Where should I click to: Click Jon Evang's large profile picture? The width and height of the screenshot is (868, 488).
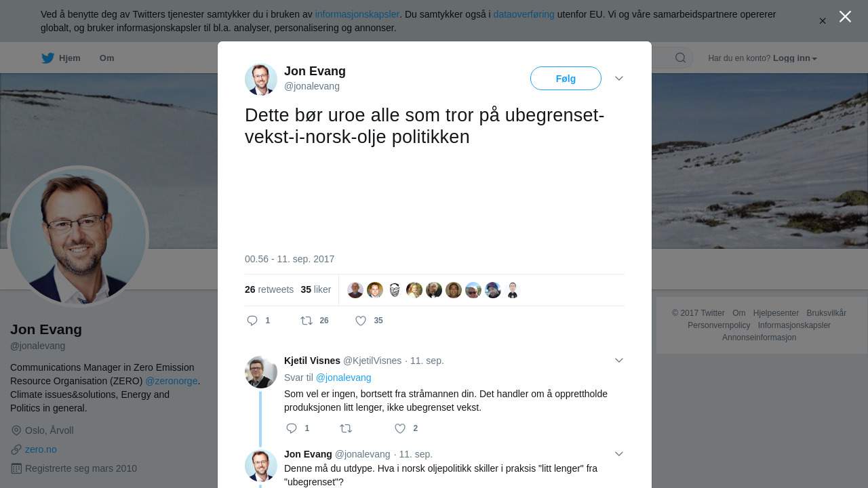coord(78,237)
